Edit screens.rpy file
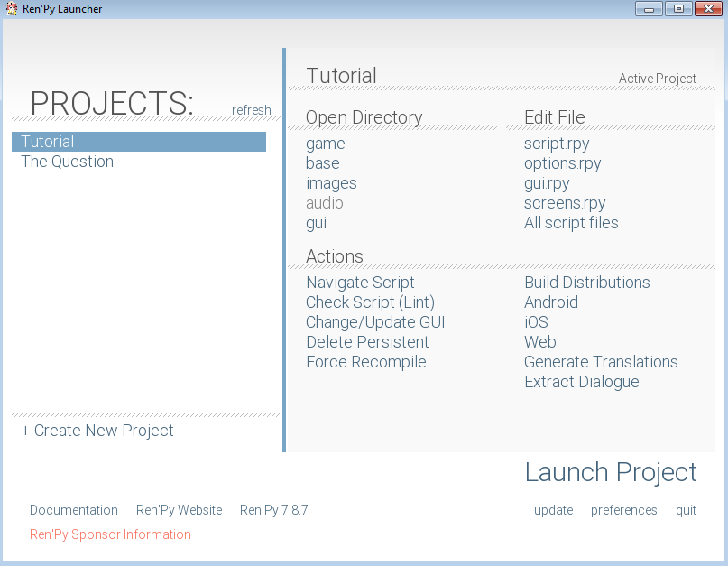This screenshot has width=728, height=566. click(x=565, y=203)
